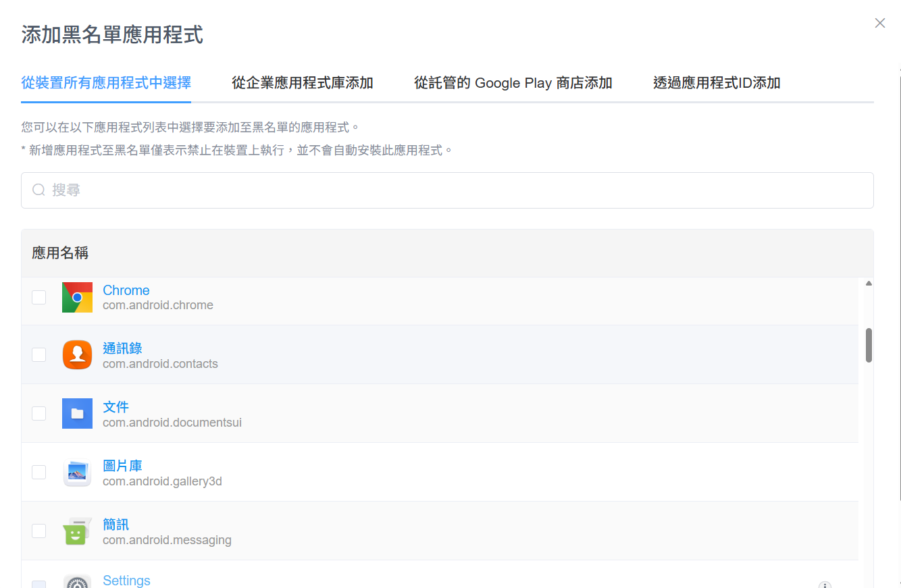Check the 圖片庫 checkbox
This screenshot has width=901, height=588.
coord(39,472)
